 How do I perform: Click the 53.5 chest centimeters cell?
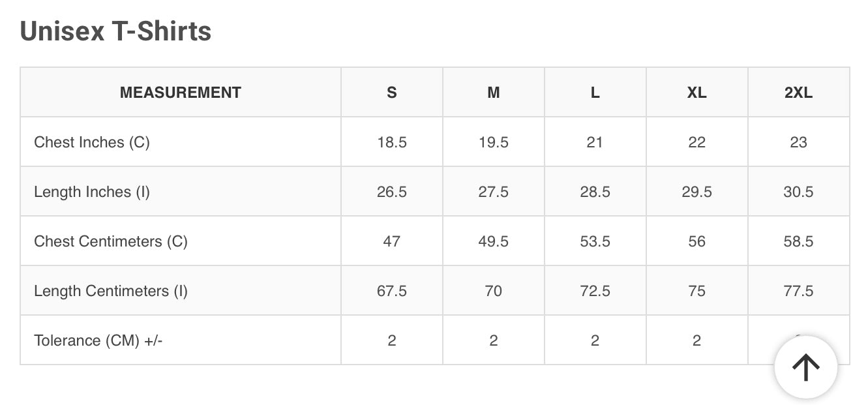595,241
